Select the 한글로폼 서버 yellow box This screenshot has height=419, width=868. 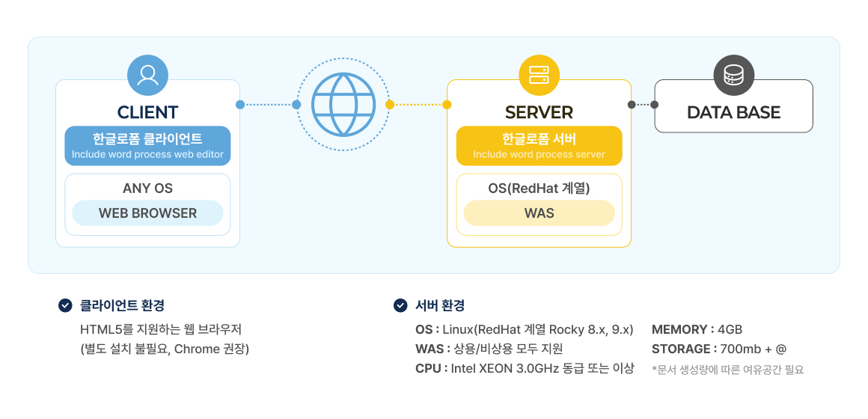tap(540, 146)
